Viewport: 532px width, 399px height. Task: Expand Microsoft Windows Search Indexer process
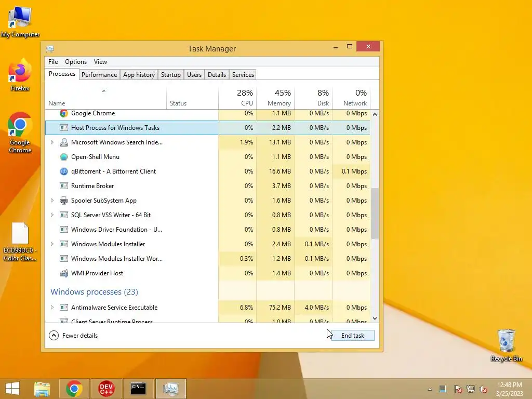click(52, 142)
